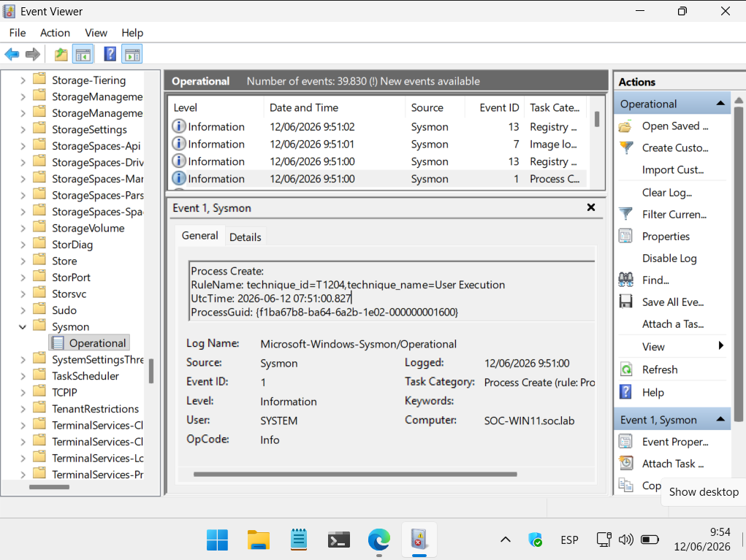Open the Action menu

point(56,33)
